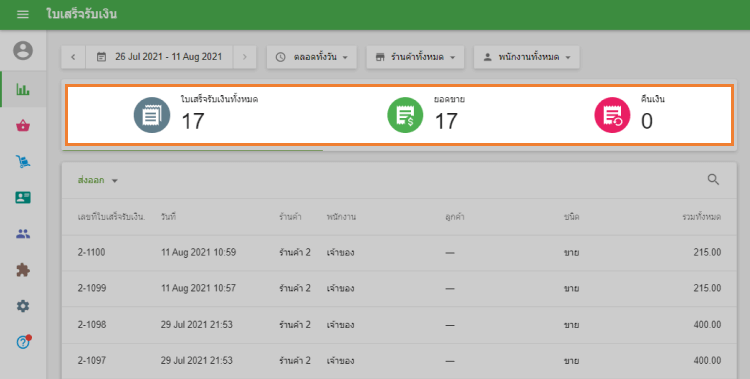
Task: Expand the ตลอดทั้งวัน time dropdown
Action: pyautogui.click(x=312, y=57)
